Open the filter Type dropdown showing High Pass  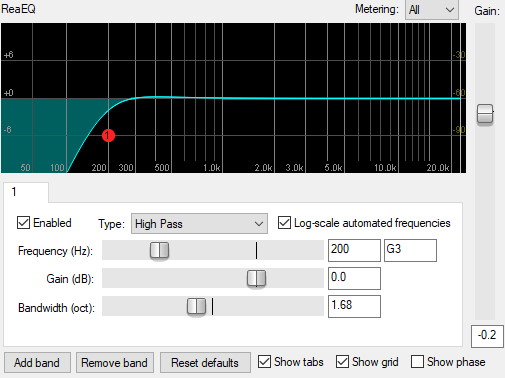tap(199, 224)
